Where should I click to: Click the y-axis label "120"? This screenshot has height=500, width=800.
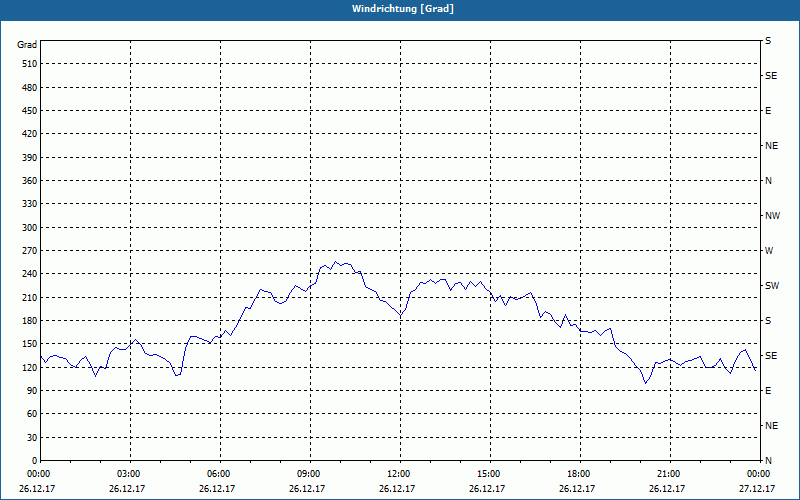[x=30, y=368]
